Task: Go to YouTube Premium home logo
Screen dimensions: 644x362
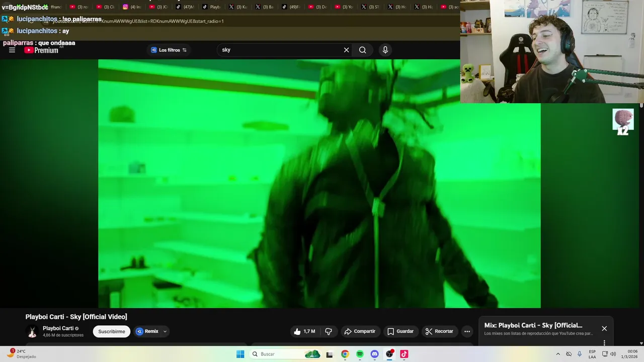Action: (41, 50)
